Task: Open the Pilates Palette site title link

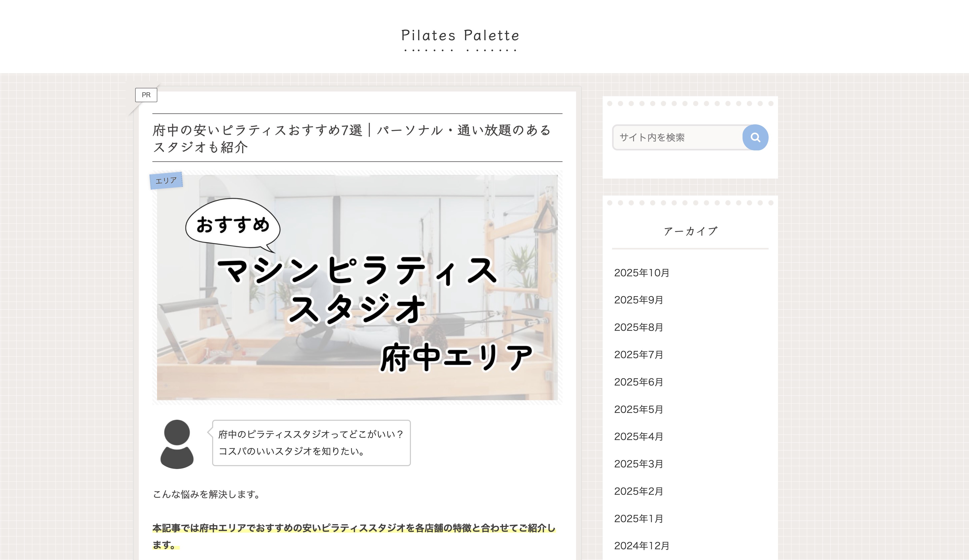Action: coord(460,35)
